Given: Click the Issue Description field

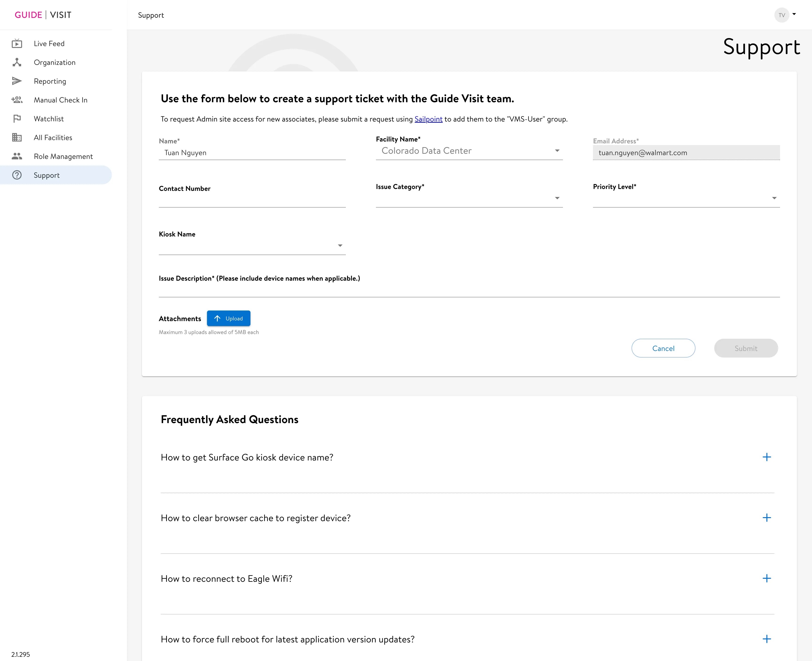Looking at the screenshot, I should tap(469, 290).
